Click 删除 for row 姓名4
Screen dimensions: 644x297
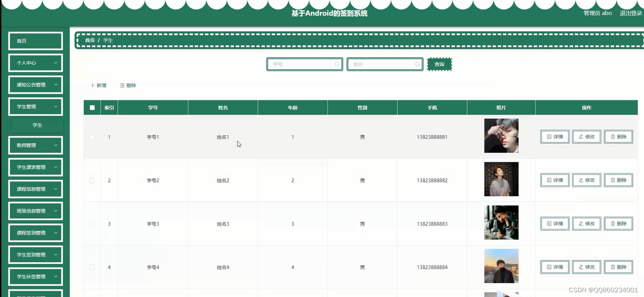(x=618, y=267)
